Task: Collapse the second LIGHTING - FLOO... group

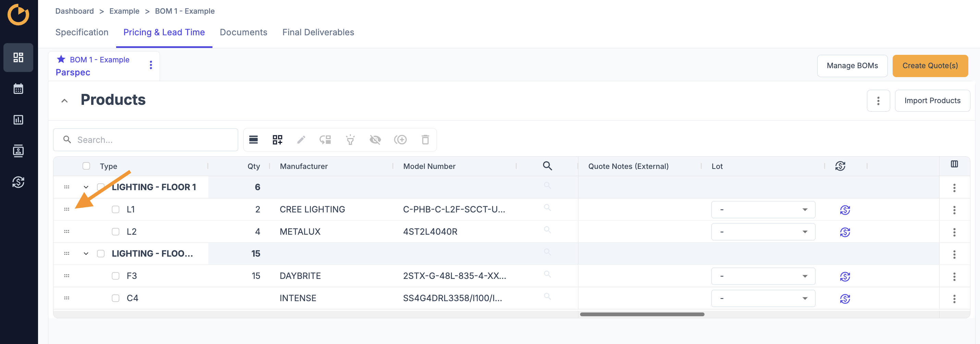Action: pyautogui.click(x=86, y=254)
